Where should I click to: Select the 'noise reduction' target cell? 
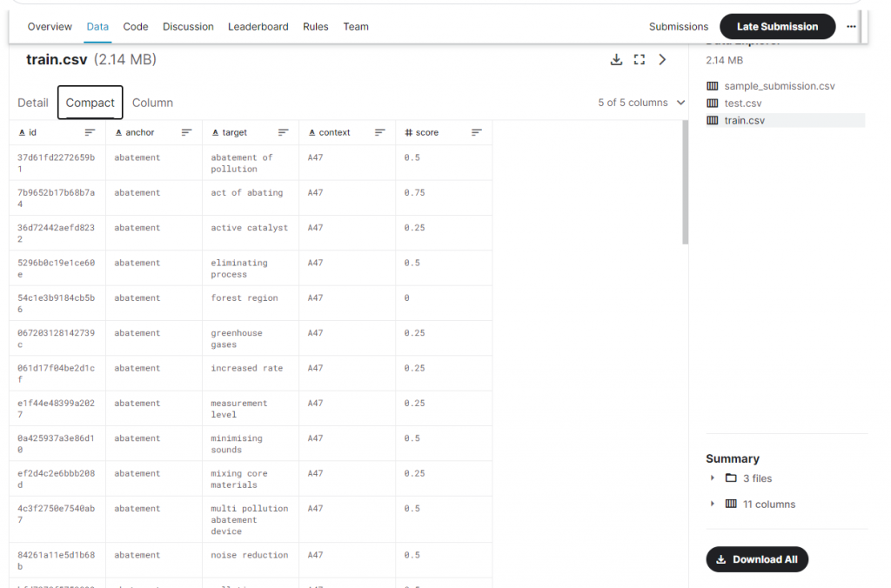(251, 561)
